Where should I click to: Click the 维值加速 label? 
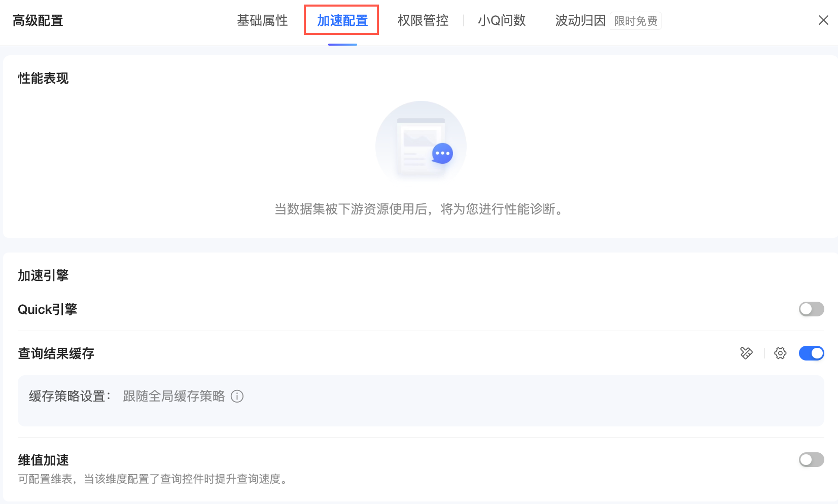pyautogui.click(x=43, y=460)
